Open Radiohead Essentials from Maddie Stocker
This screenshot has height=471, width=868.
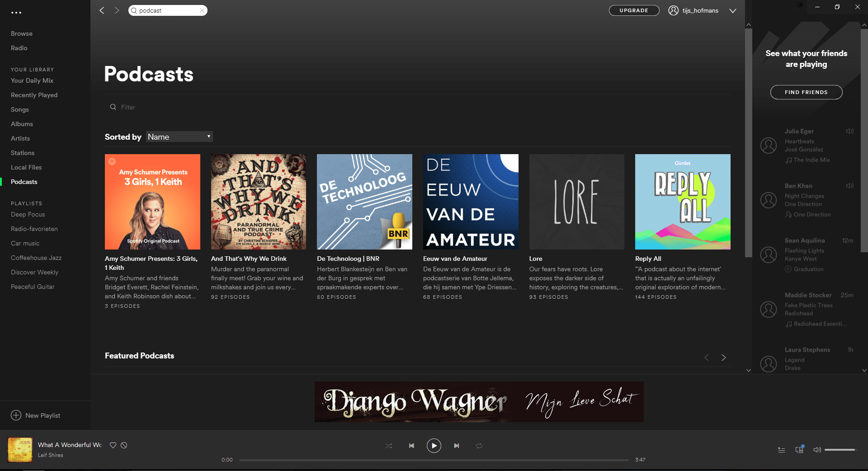[x=821, y=324]
